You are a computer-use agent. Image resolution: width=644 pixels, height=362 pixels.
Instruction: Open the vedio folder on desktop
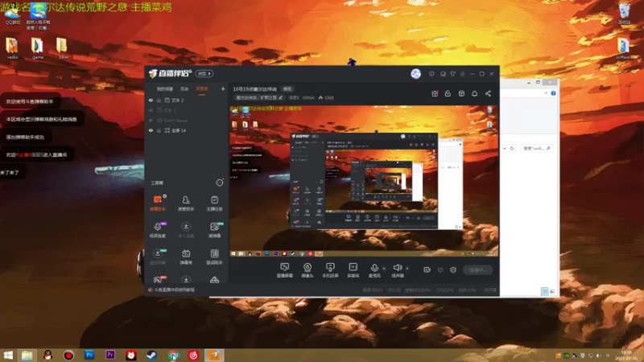click(12, 48)
